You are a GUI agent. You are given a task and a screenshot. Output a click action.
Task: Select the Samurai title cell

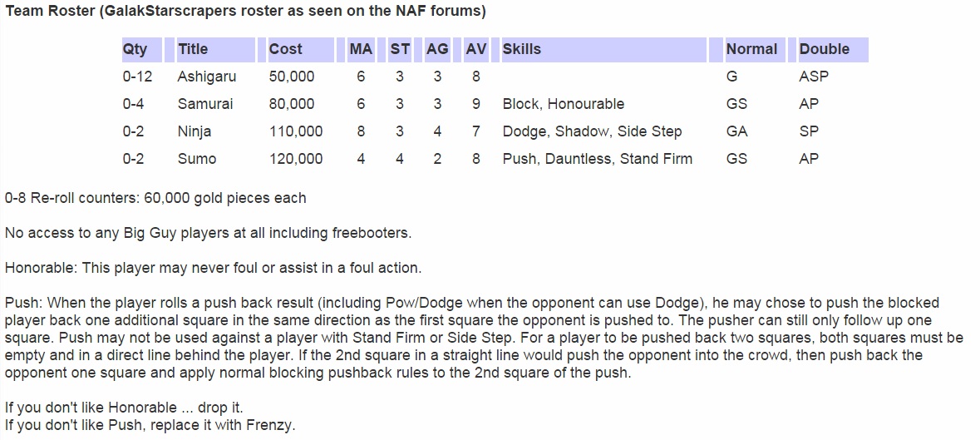[205, 104]
